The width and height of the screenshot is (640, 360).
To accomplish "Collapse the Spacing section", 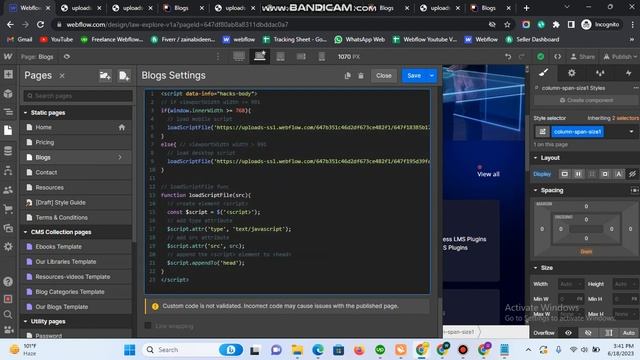I will pyautogui.click(x=536, y=191).
